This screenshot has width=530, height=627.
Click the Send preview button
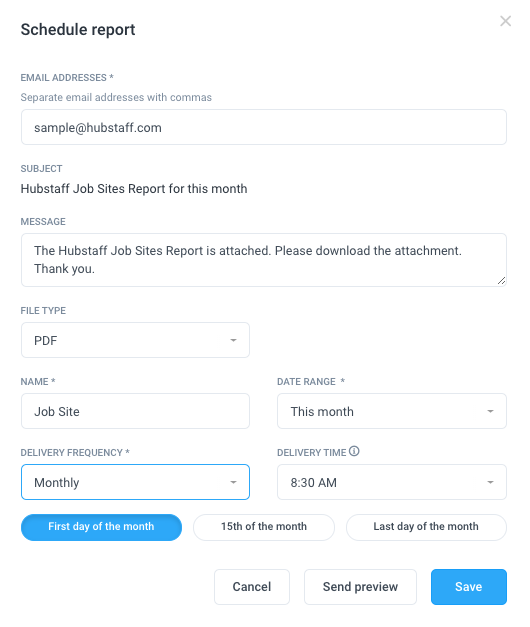[x=360, y=587]
